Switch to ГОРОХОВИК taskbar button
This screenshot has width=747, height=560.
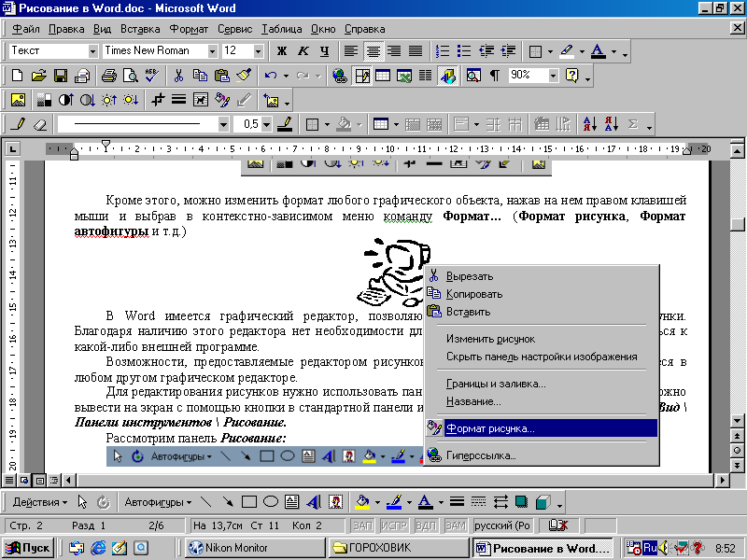tap(400, 548)
